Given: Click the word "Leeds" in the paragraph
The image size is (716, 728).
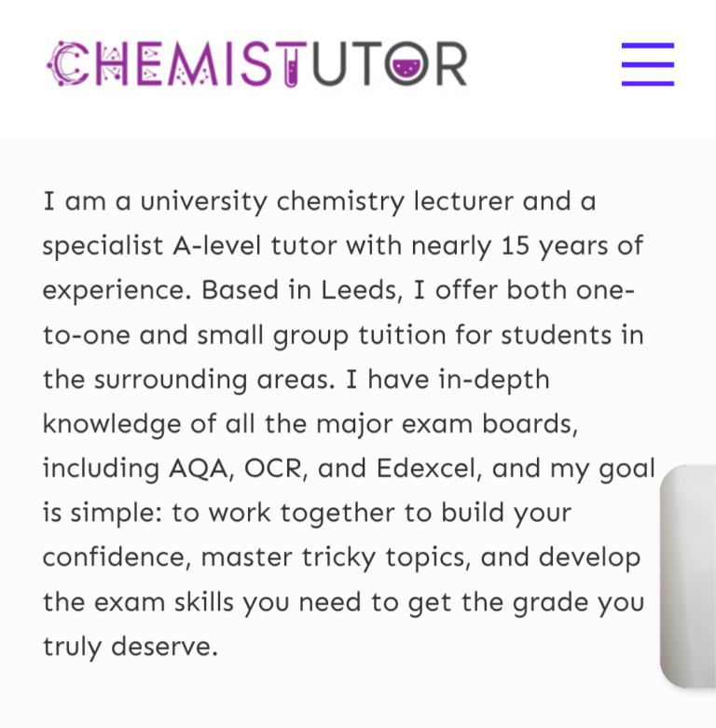Looking at the screenshot, I should 360,290.
